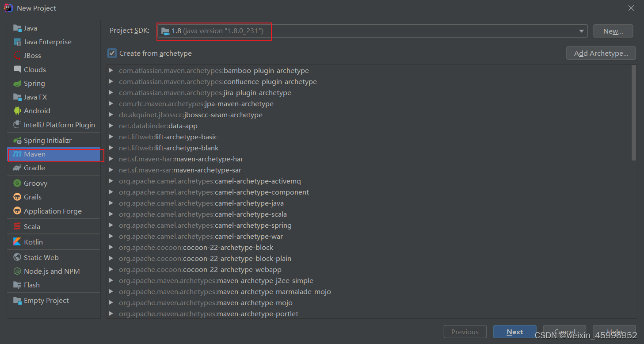
Task: Expand the confluence-plugin-archetype node
Action: pos(111,81)
